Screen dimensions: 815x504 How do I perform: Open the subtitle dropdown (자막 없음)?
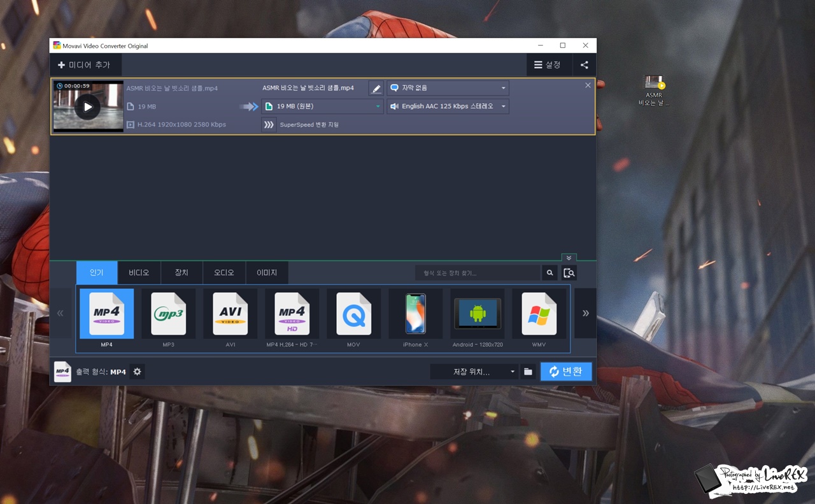(448, 88)
